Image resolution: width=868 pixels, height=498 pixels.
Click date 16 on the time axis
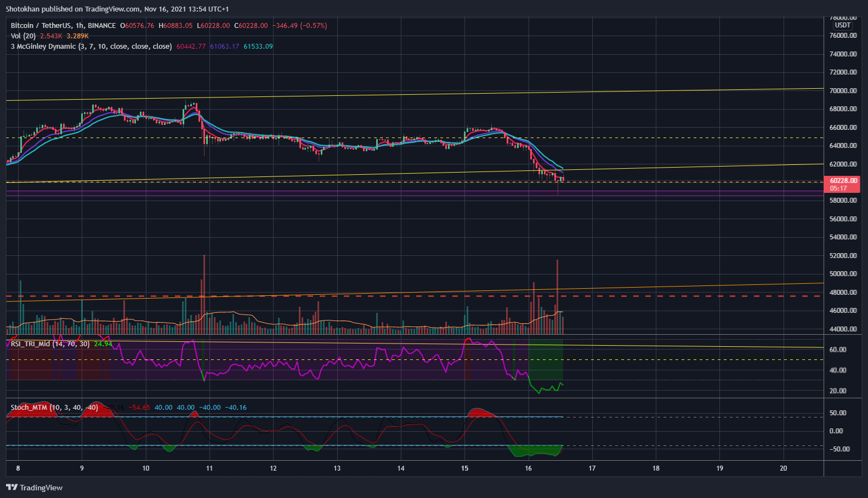(529, 468)
